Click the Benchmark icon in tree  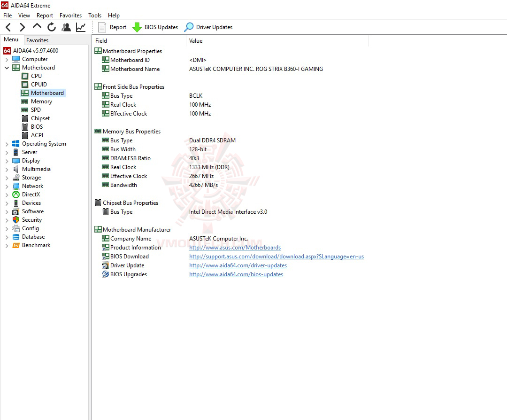coord(16,245)
